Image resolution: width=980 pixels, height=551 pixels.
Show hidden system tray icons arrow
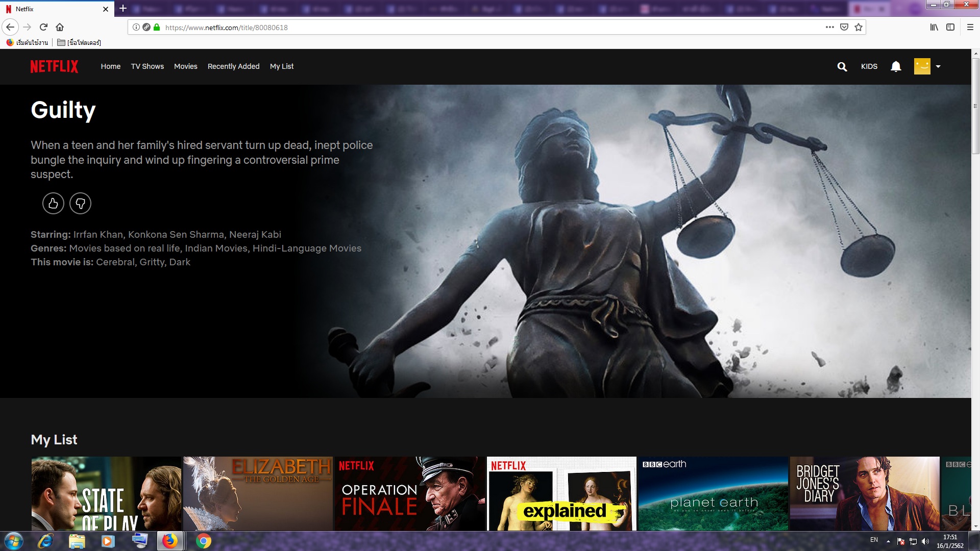click(x=888, y=541)
